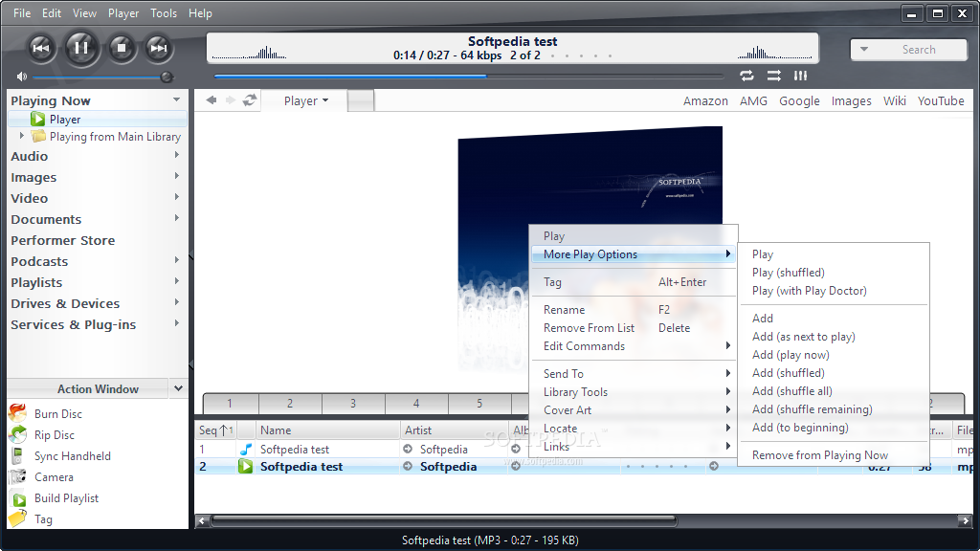Click the green play icon in row 2
The image size is (980, 551).
[x=246, y=466]
